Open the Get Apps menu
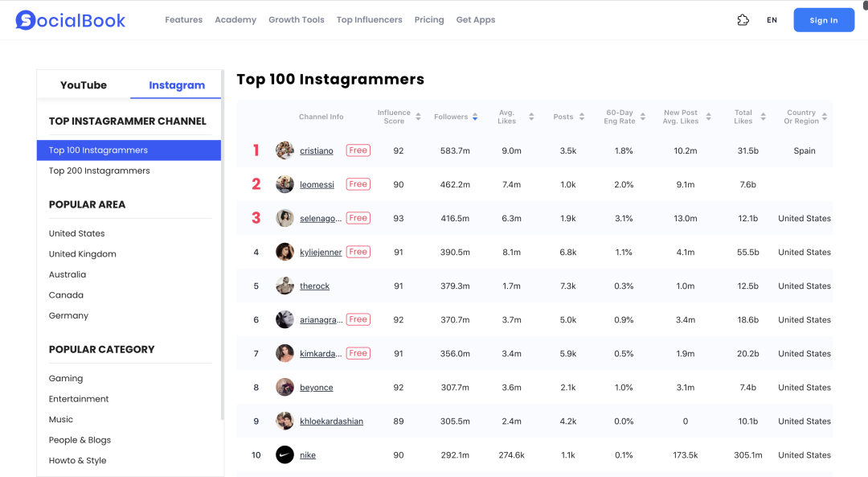The width and height of the screenshot is (868, 477). [x=476, y=19]
